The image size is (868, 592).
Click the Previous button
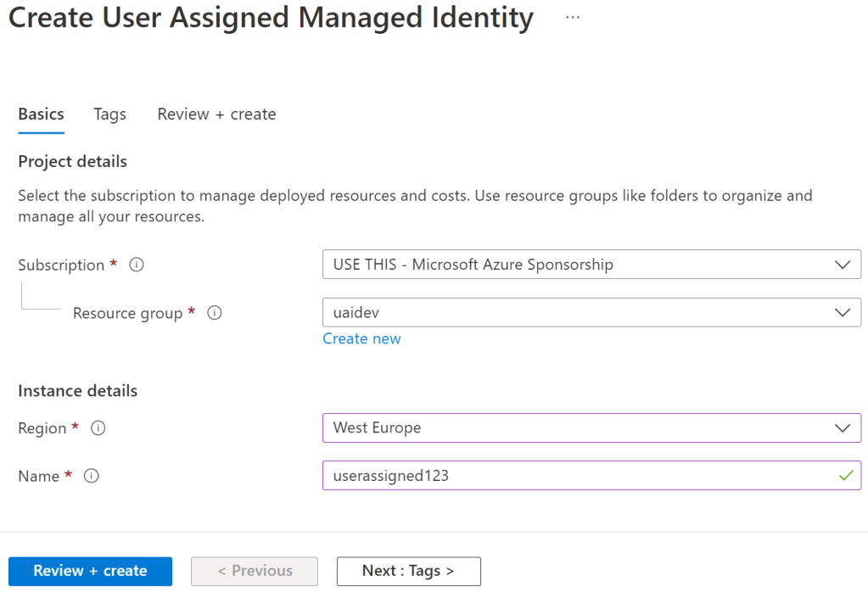255,571
